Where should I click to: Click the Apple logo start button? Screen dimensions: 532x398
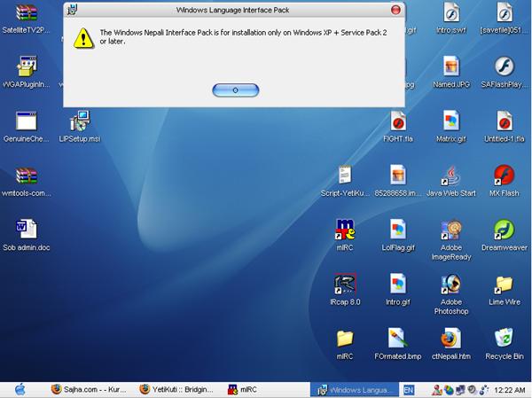(x=20, y=389)
